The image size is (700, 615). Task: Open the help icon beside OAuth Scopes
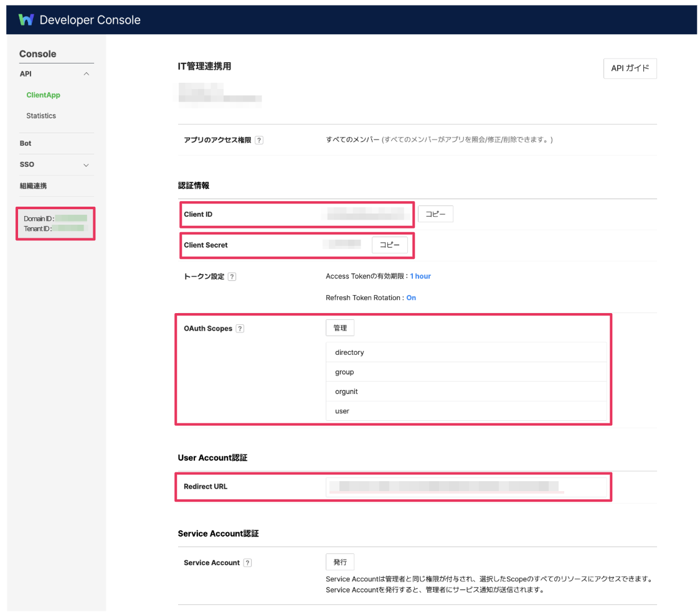click(x=240, y=329)
